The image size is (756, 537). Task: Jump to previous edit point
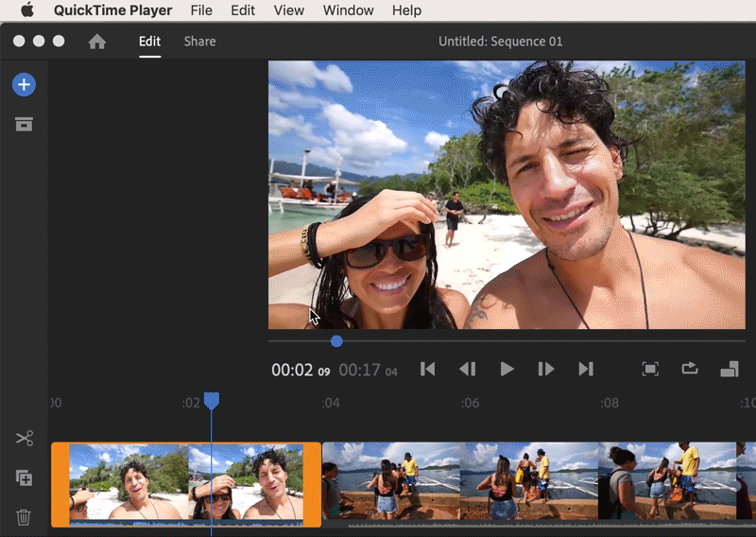pos(428,370)
